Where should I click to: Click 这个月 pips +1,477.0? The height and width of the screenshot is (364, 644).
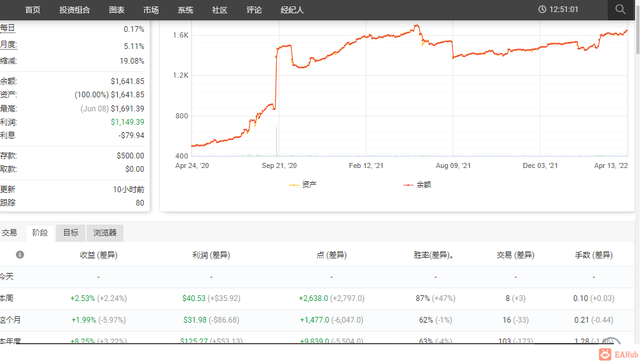coord(314,319)
